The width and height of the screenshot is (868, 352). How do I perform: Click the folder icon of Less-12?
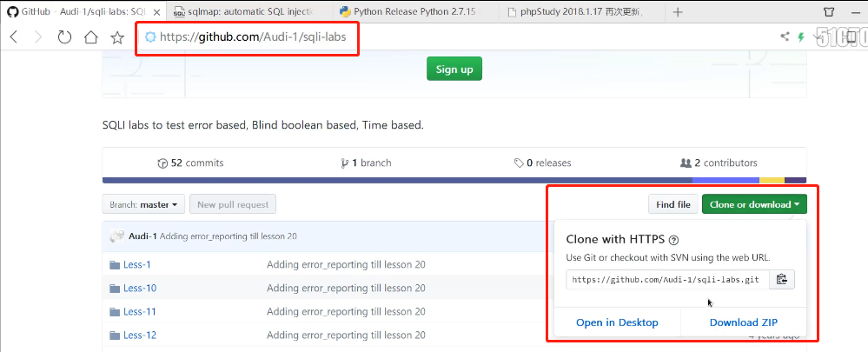(115, 335)
